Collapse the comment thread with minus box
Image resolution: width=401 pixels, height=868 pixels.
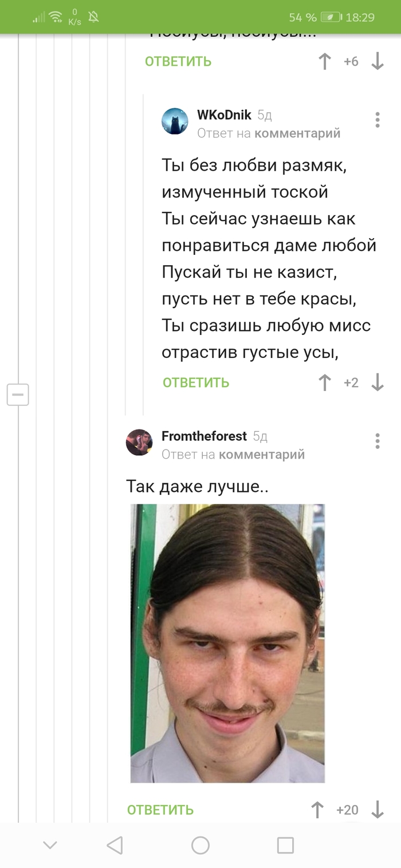18,394
